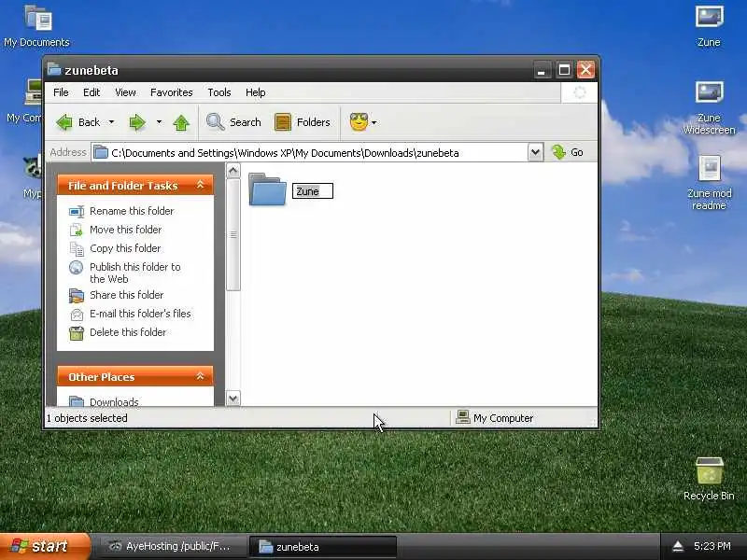This screenshot has height=560, width=747.
Task: Click the Delete this folder icon
Action: (77, 333)
